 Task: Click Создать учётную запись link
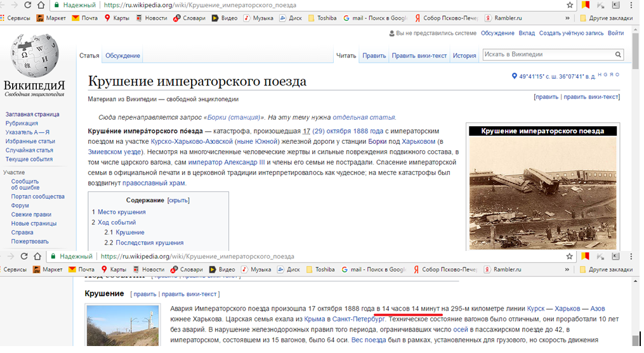click(571, 33)
